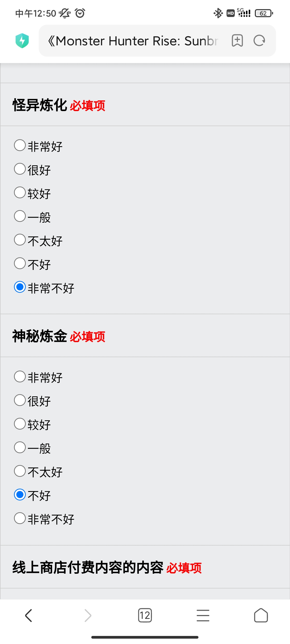
Task: Tap the Monster Hunter Rise address bar
Action: [133, 41]
